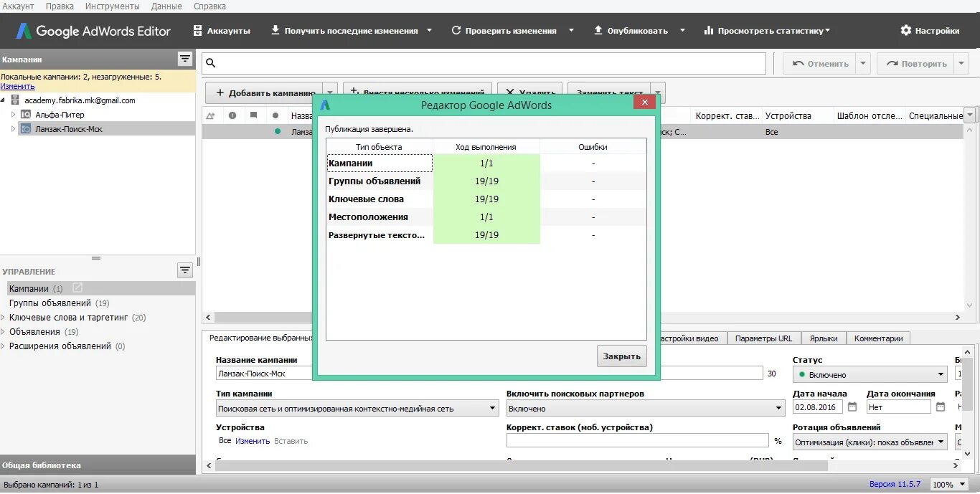
Task: Open Просмотреть статистику chart button
Action: pos(766,31)
